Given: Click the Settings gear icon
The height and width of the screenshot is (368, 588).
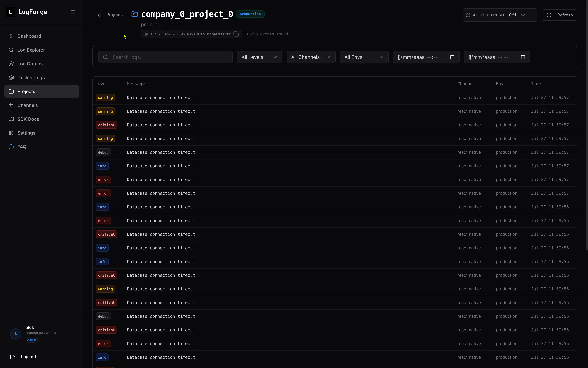Looking at the screenshot, I should (x=11, y=133).
